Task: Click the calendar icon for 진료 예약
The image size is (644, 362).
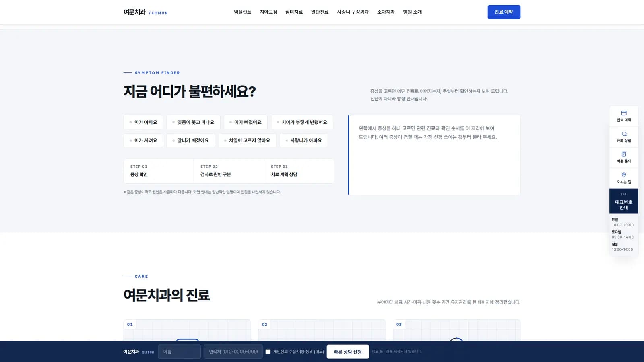Action: click(x=624, y=113)
